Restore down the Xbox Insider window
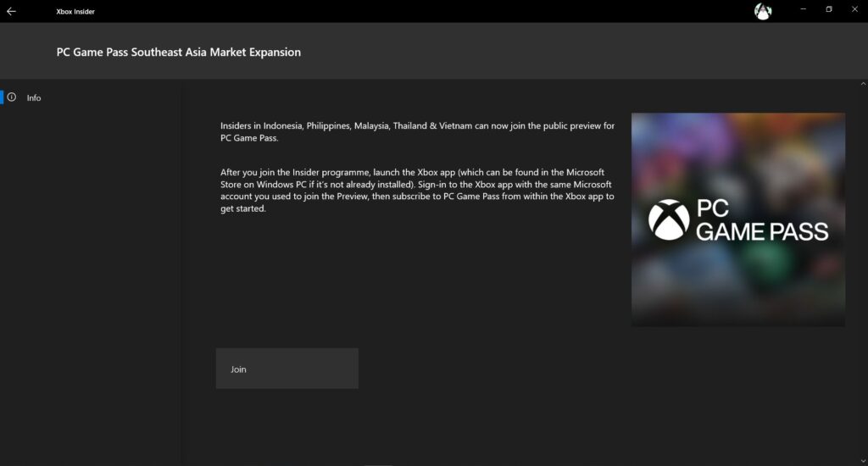868x466 pixels. 829,9
